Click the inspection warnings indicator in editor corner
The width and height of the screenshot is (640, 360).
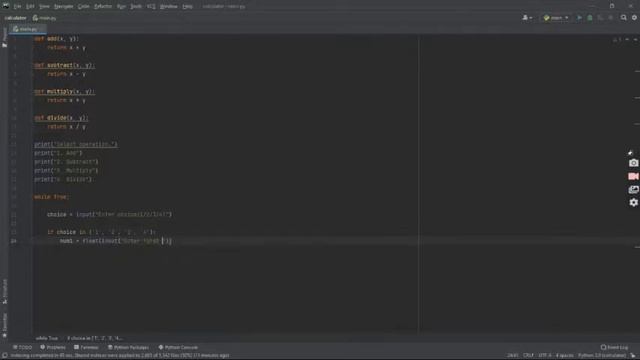click(x=617, y=40)
